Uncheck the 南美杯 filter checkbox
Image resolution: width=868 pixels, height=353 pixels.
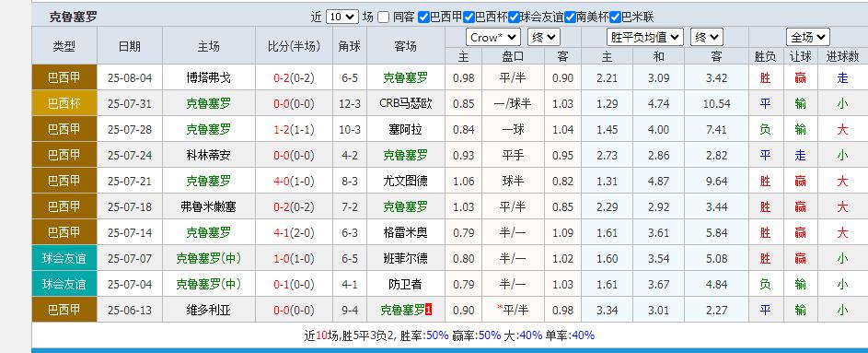pyautogui.click(x=570, y=18)
